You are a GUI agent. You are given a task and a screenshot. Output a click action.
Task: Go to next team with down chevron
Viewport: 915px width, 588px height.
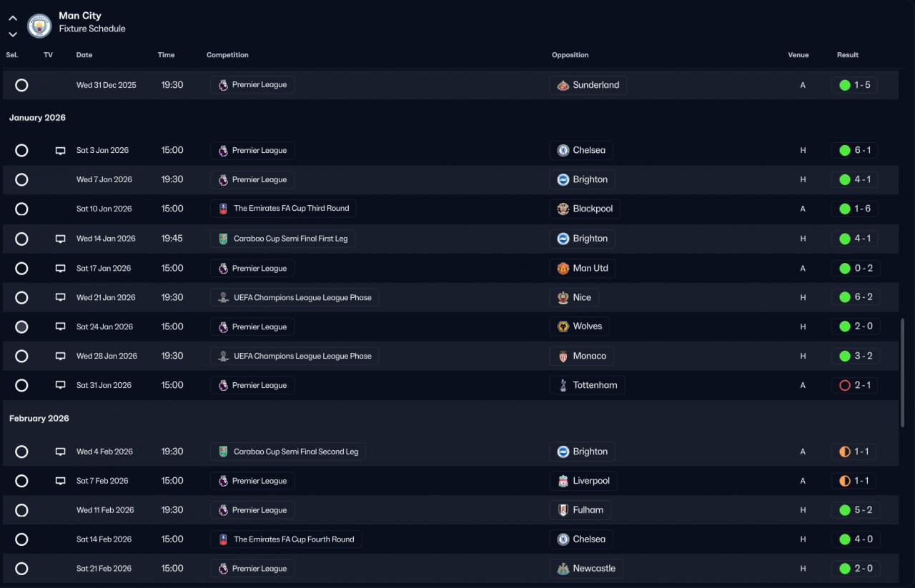13,34
